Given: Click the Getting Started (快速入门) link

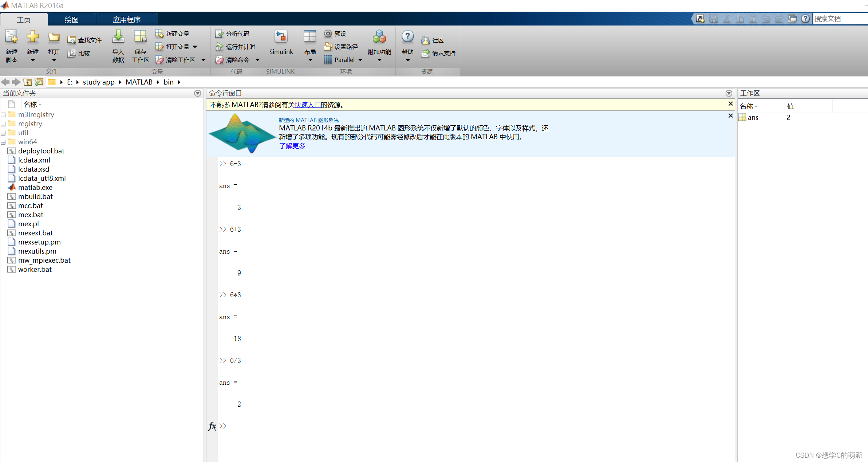Looking at the screenshot, I should coord(307,105).
